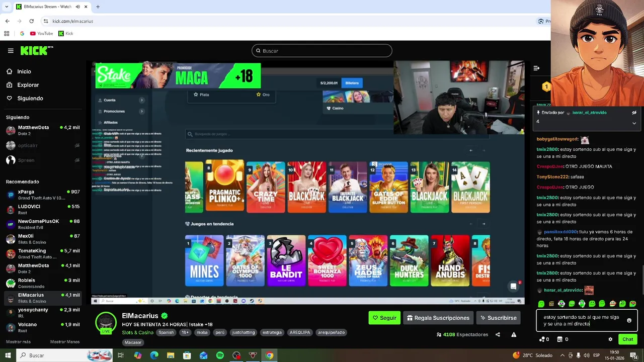Viewport: 644px width, 362px height.
Task: Click the report warning icon
Action: 514,335
